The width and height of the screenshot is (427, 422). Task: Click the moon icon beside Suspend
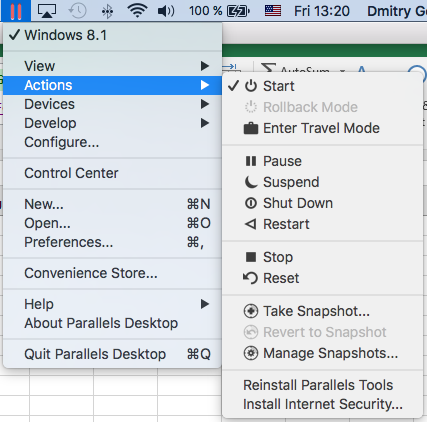tap(251, 182)
